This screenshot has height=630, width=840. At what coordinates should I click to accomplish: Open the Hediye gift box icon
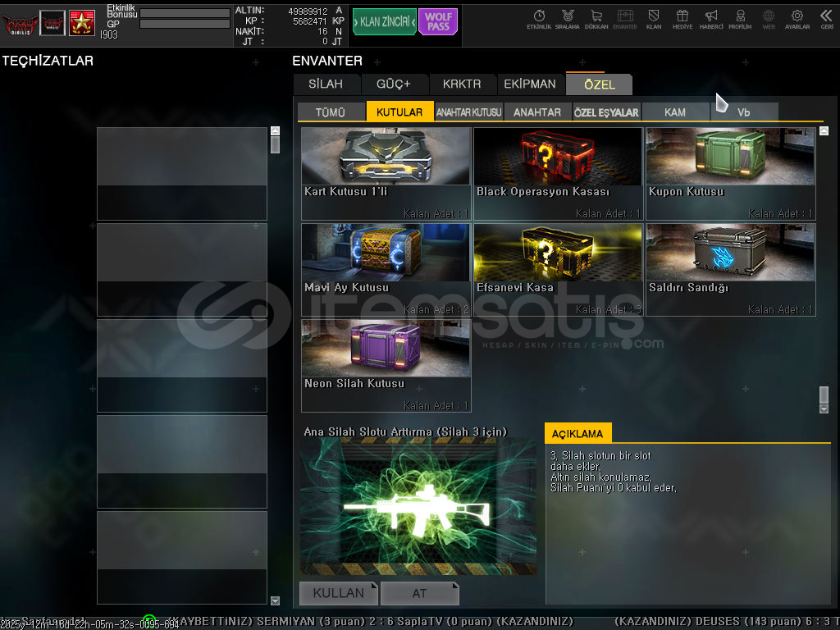click(x=682, y=18)
